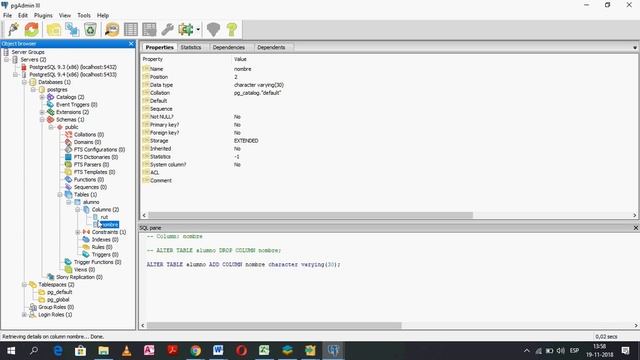Open the SQL help icon

(x=232, y=29)
